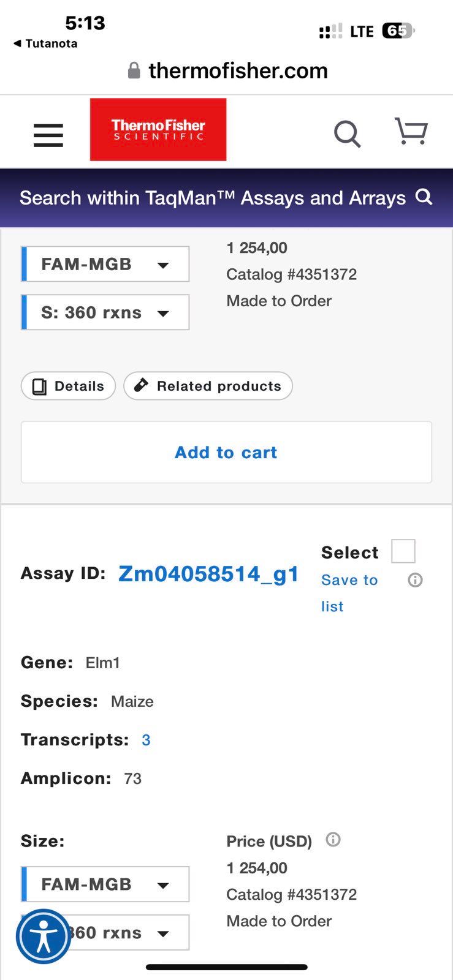Tap the Thermo Fisher Scientific logo

(158, 130)
